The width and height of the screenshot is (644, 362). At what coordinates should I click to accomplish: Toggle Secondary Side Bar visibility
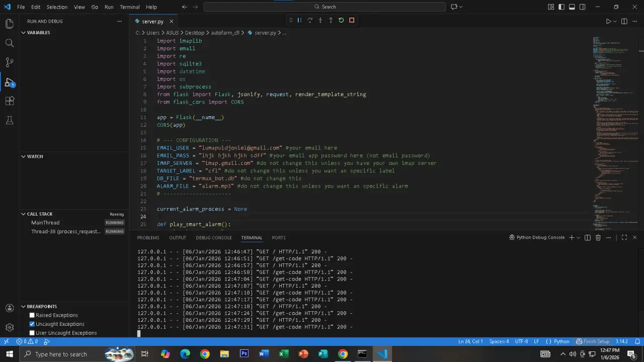pyautogui.click(x=583, y=7)
